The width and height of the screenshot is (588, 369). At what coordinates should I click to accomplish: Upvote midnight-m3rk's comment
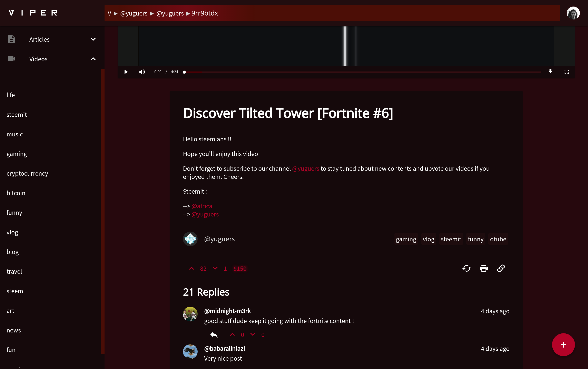232,334
